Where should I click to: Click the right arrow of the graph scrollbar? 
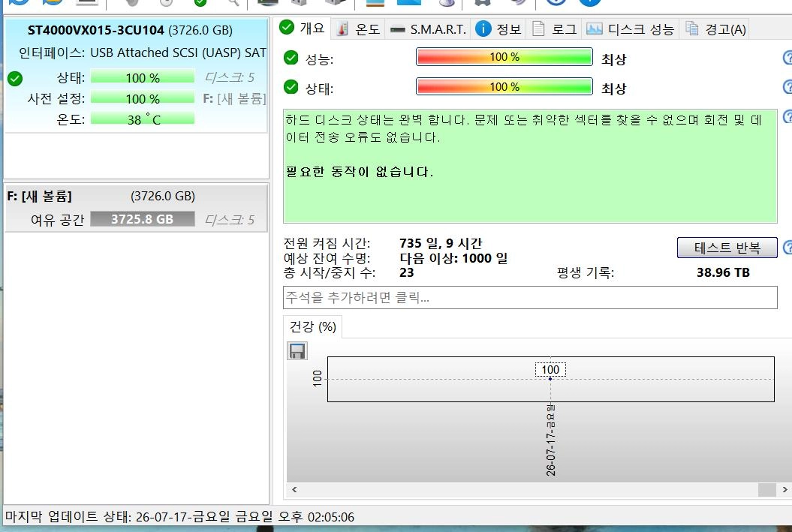(x=784, y=489)
